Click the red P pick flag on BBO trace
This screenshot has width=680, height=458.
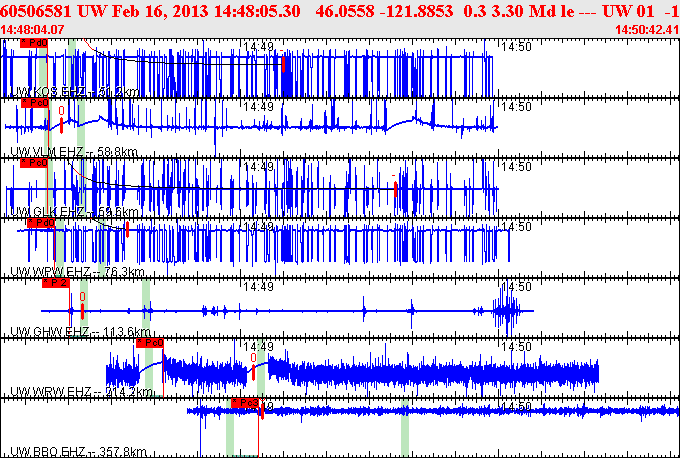(x=244, y=403)
